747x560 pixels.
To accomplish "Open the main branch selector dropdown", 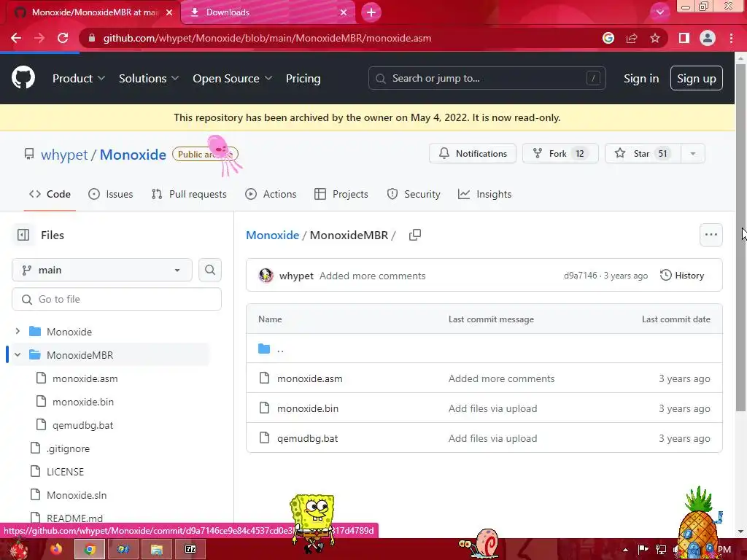I will click(x=102, y=270).
